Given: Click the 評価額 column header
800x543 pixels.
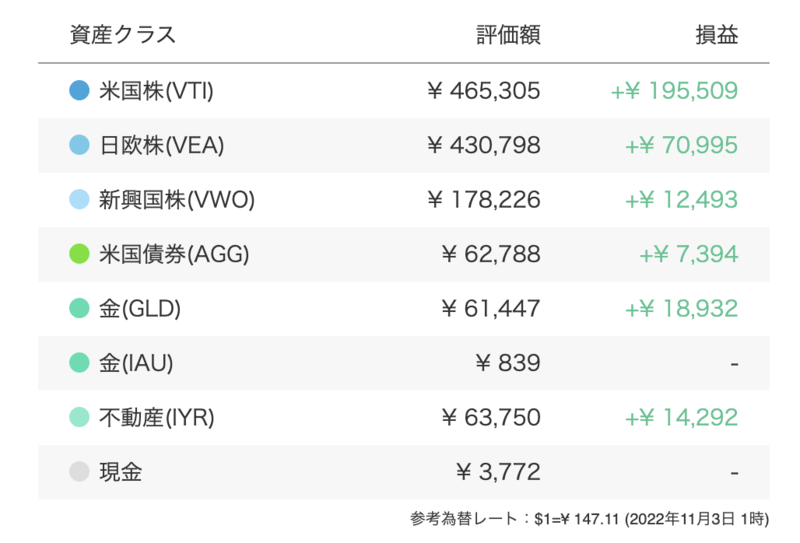Looking at the screenshot, I should (x=508, y=35).
